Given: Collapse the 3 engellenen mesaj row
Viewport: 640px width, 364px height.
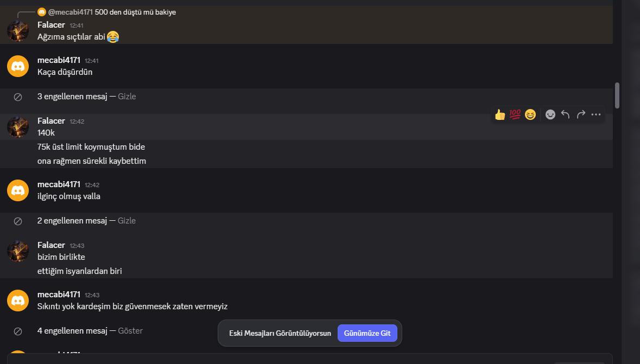Looking at the screenshot, I should 306,97.
